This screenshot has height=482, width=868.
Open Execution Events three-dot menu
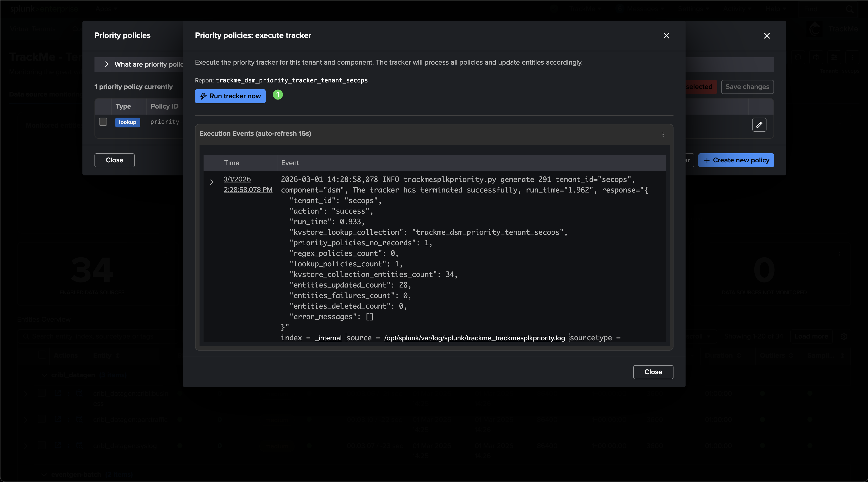(x=663, y=134)
